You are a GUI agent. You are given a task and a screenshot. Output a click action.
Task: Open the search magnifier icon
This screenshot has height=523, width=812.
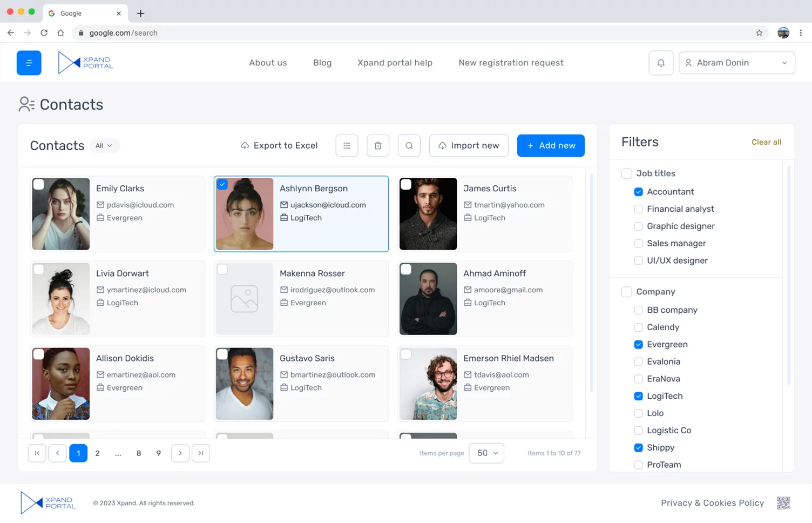point(409,146)
